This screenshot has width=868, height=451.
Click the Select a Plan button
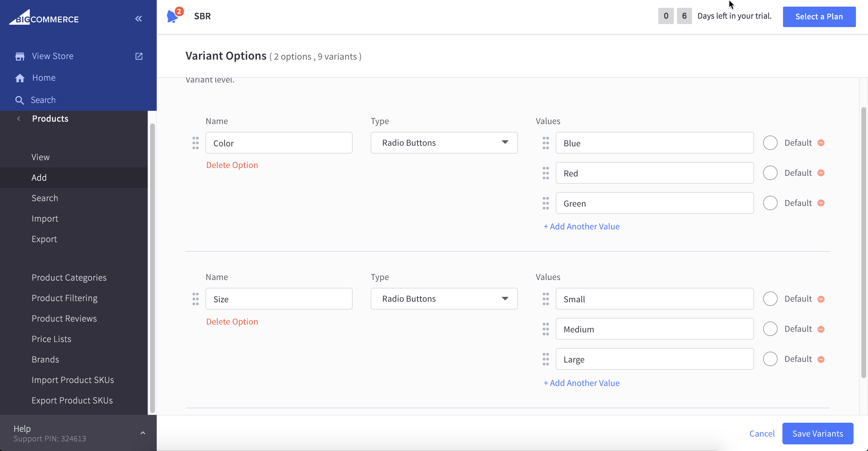pyautogui.click(x=819, y=17)
